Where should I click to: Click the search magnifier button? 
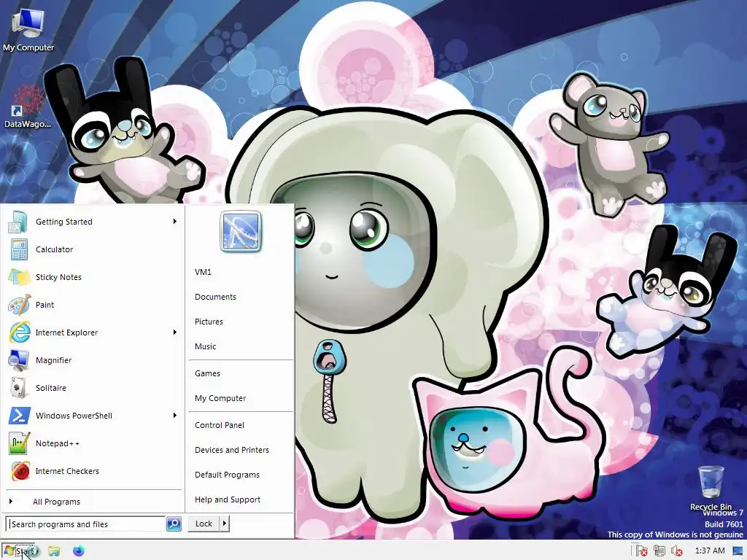point(174,524)
